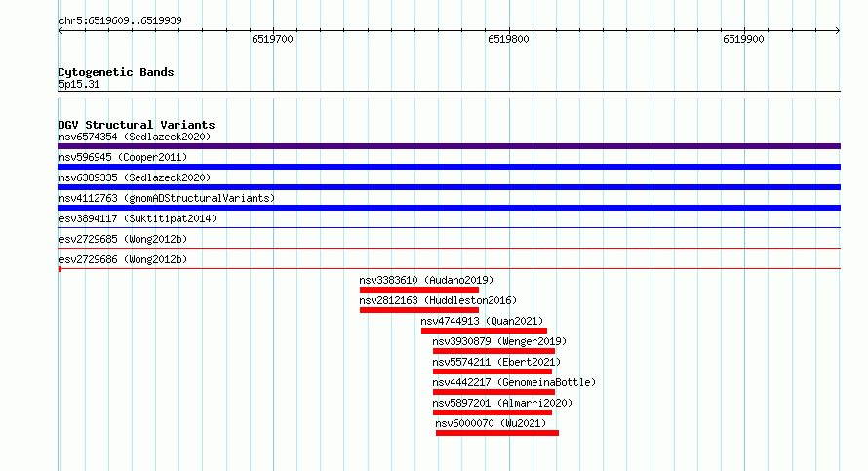Click nsv2812163 (Huddleston2016) variant label
868x471 pixels.
coord(438,300)
